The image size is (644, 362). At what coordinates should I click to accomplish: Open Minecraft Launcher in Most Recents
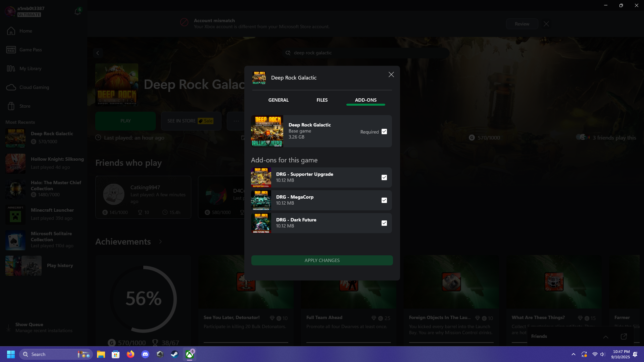(44, 214)
